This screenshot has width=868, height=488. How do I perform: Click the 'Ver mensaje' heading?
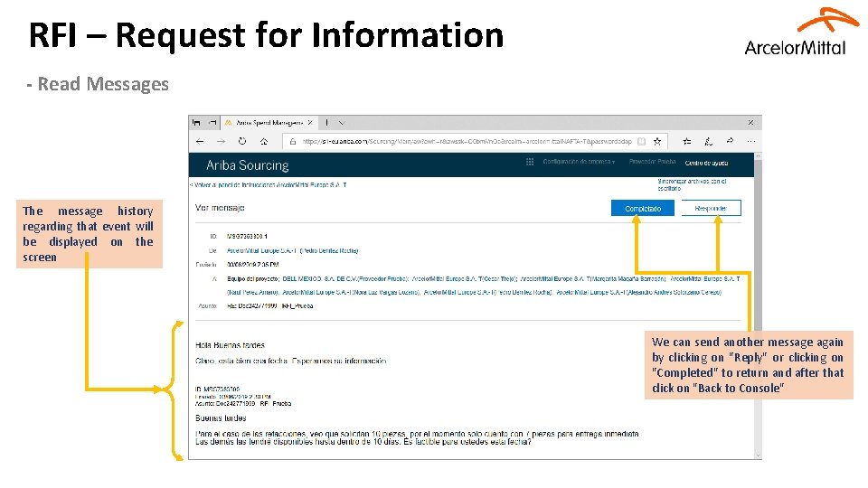(220, 208)
